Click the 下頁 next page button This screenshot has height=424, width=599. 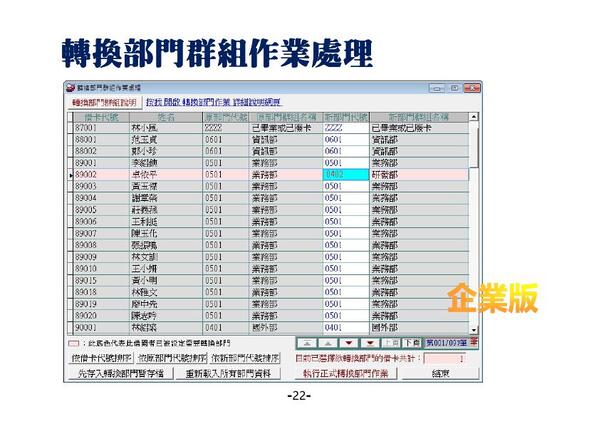tap(412, 343)
